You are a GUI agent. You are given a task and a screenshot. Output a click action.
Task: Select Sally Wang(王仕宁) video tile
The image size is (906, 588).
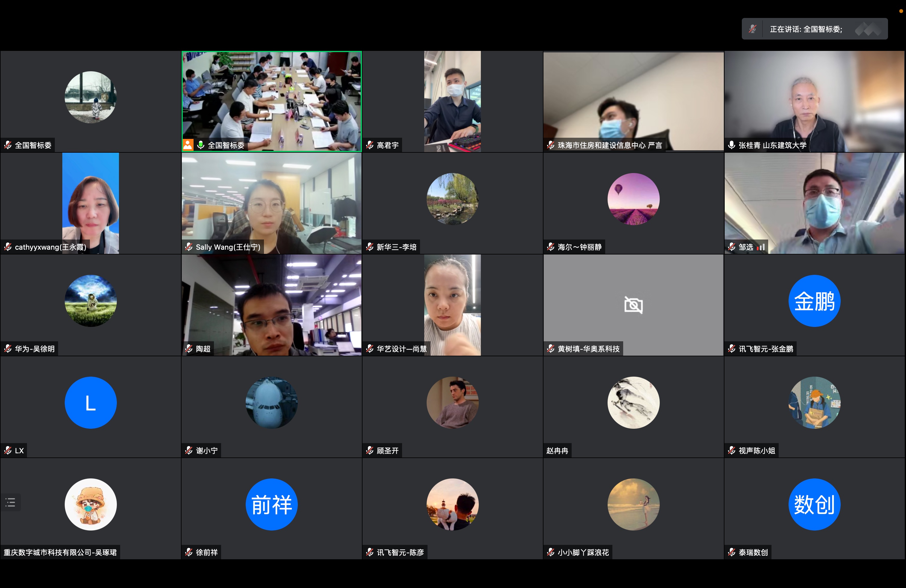271,204
